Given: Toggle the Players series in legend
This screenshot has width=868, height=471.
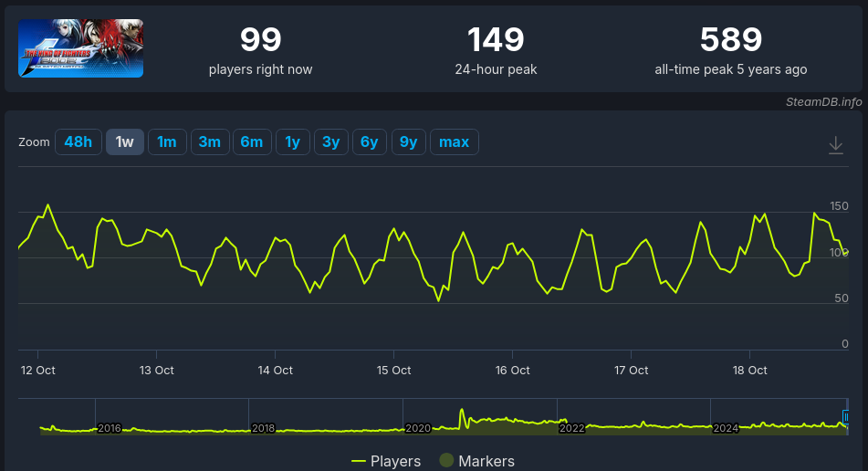Looking at the screenshot, I should [x=386, y=461].
